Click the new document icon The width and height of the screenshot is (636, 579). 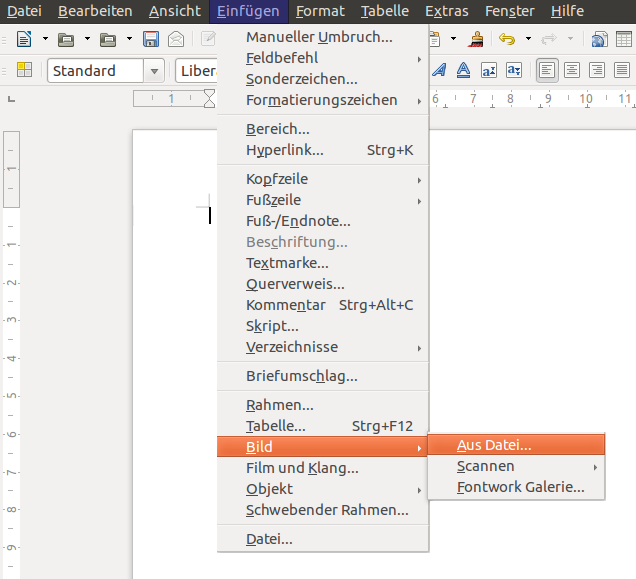(x=24, y=40)
